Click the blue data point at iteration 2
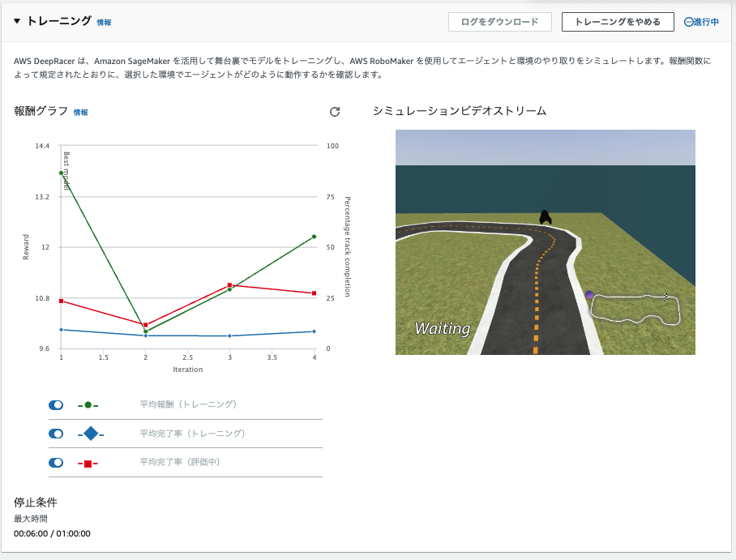The width and height of the screenshot is (736, 560). (x=145, y=334)
